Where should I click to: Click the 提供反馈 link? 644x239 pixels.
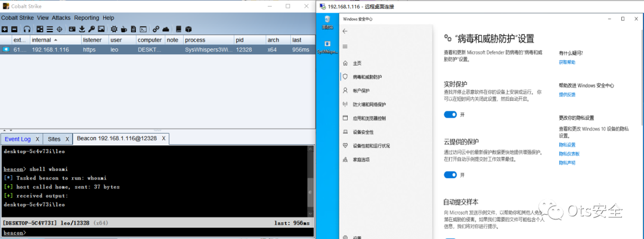coord(567,94)
